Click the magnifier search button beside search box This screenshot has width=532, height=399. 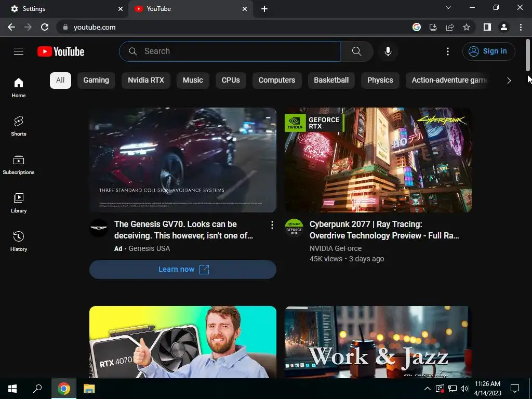point(356,51)
